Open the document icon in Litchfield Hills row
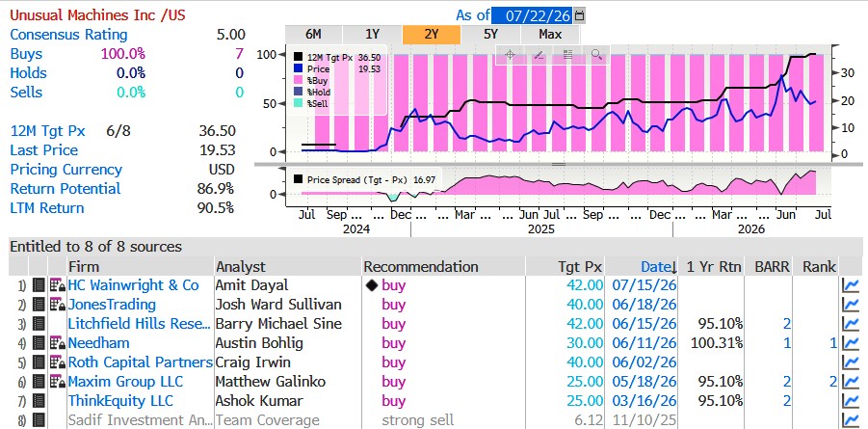 tap(39, 324)
